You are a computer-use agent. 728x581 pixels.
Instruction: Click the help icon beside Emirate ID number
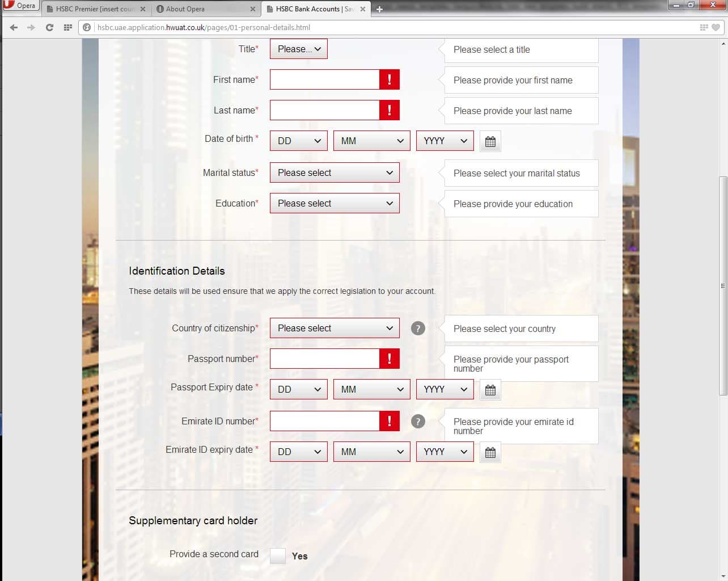click(x=418, y=421)
